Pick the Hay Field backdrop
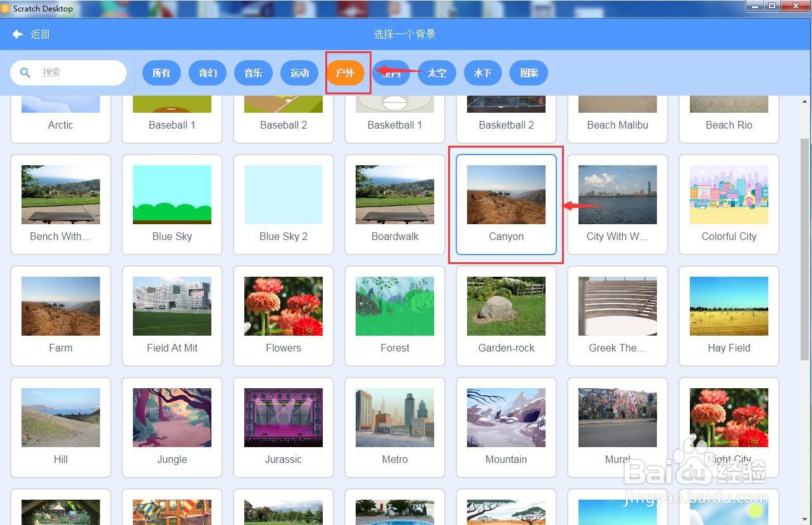812x525 pixels. [x=729, y=316]
